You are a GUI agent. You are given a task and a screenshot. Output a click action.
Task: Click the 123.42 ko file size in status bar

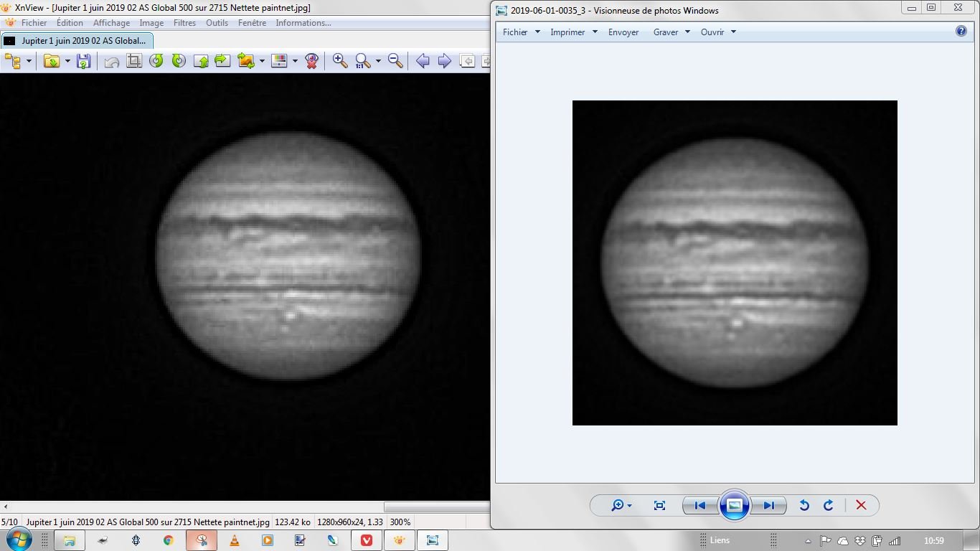coord(293,522)
